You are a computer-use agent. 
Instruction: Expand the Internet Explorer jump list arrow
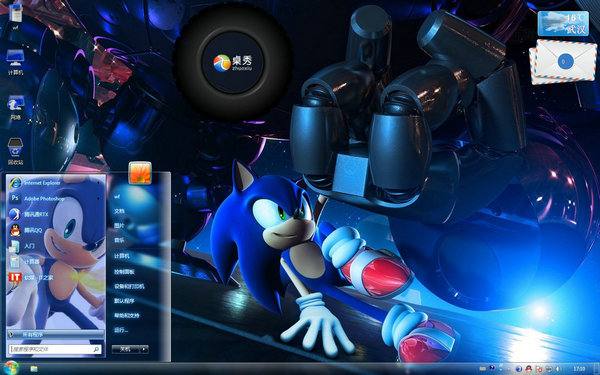point(98,183)
